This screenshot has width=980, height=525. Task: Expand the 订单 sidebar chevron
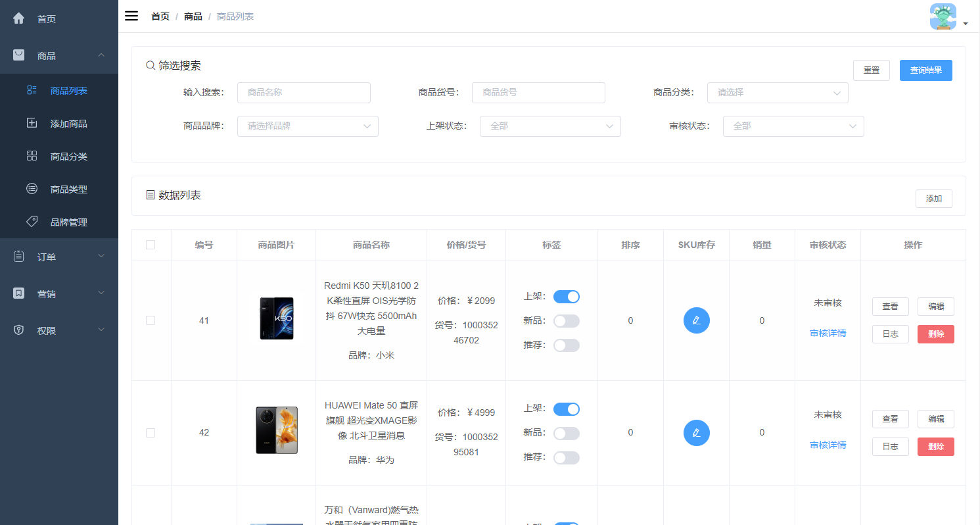[101, 256]
